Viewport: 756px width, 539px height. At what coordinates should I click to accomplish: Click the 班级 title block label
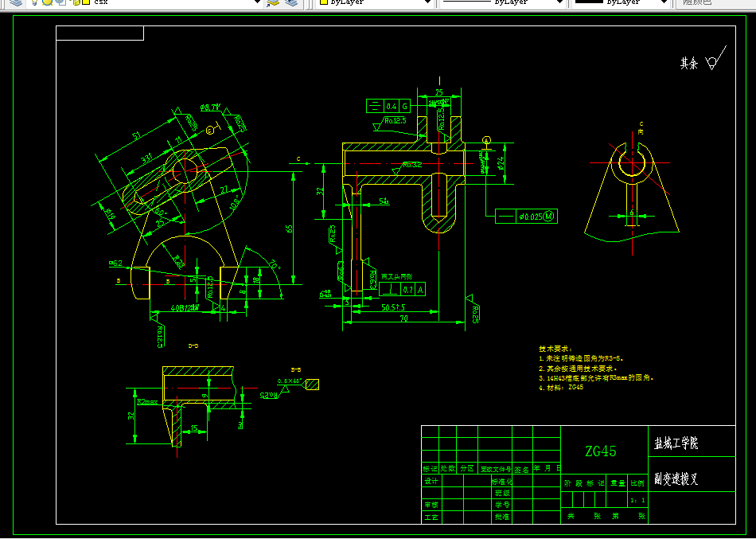[502, 493]
